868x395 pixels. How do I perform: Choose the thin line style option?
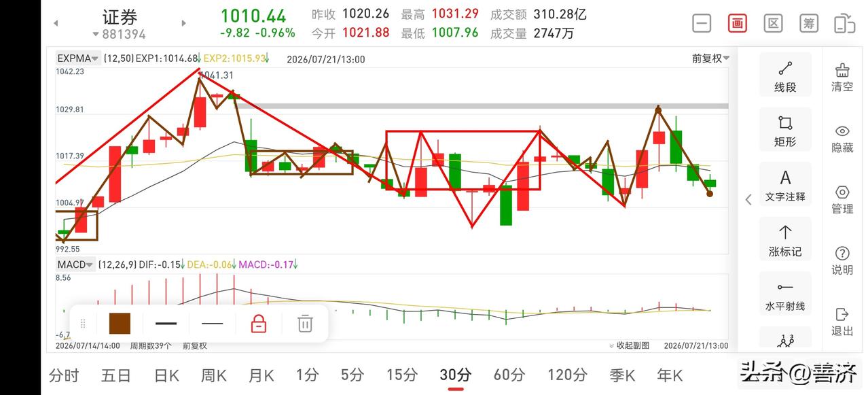pos(213,324)
